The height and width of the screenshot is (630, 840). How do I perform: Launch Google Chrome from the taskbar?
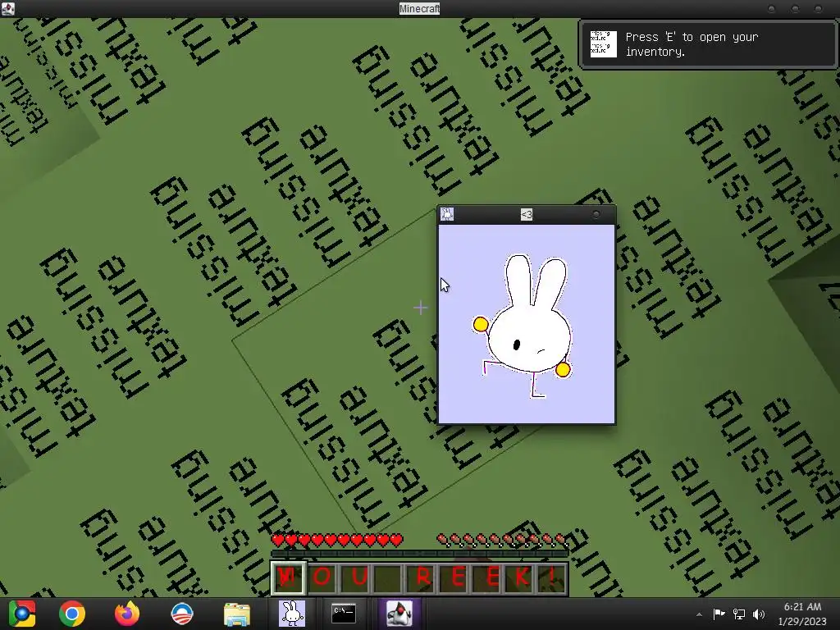[x=72, y=614]
